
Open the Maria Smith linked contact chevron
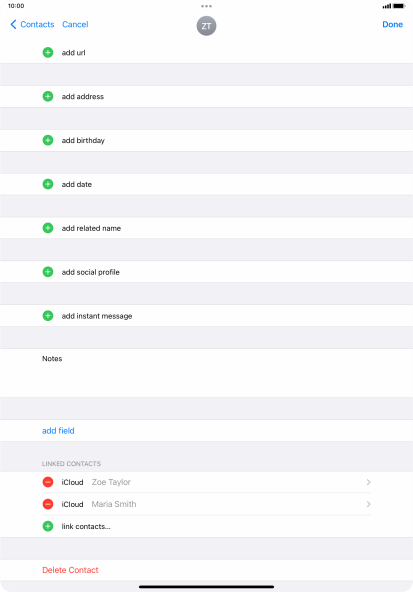(368, 504)
